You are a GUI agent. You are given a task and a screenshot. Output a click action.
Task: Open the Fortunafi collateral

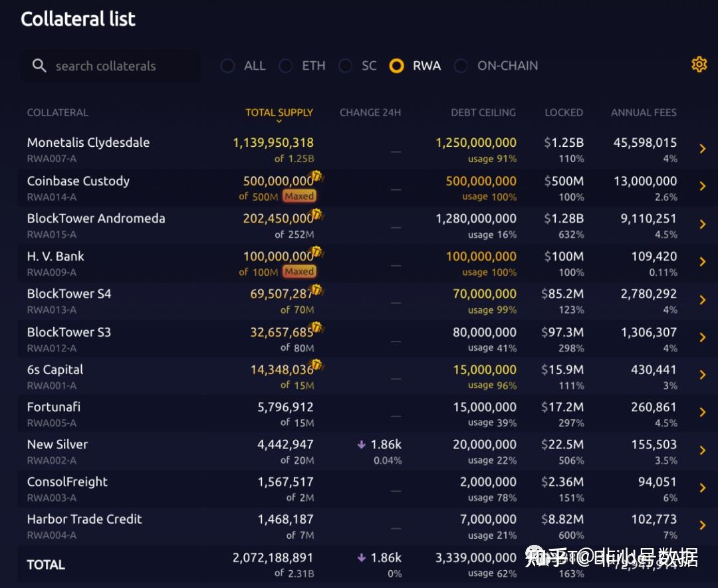pyautogui.click(x=54, y=407)
